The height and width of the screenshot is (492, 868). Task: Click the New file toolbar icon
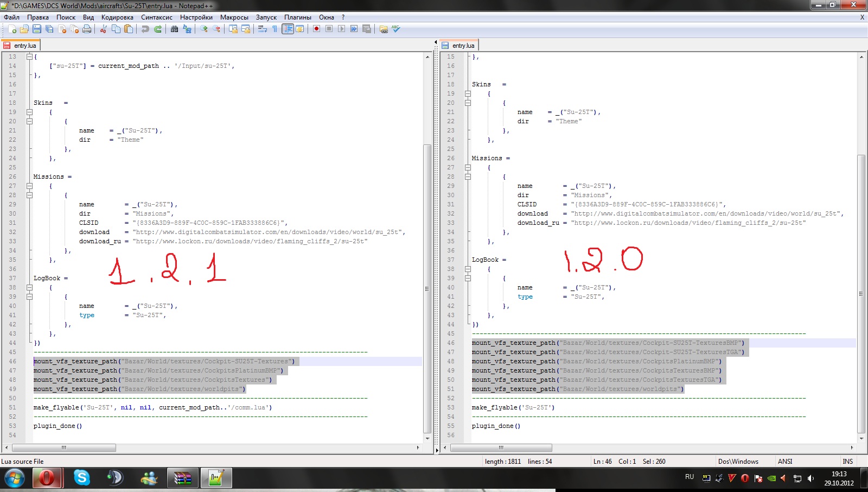pyautogui.click(x=12, y=29)
